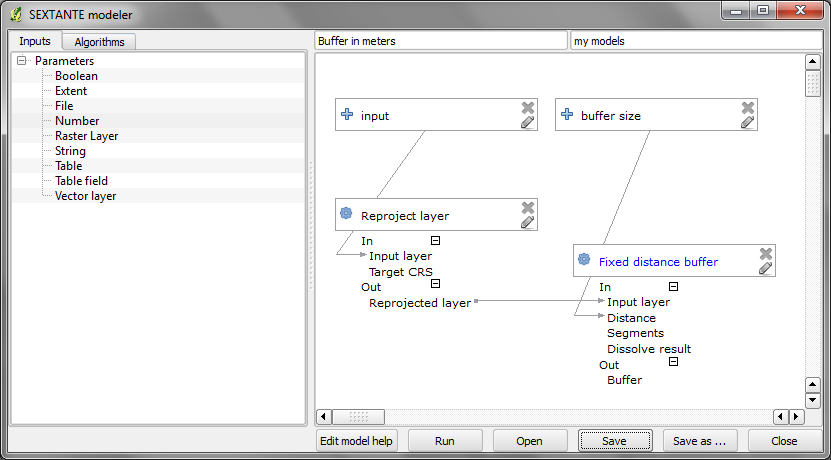The width and height of the screenshot is (831, 460).
Task: Click the Save as ... button
Action: coord(699,441)
